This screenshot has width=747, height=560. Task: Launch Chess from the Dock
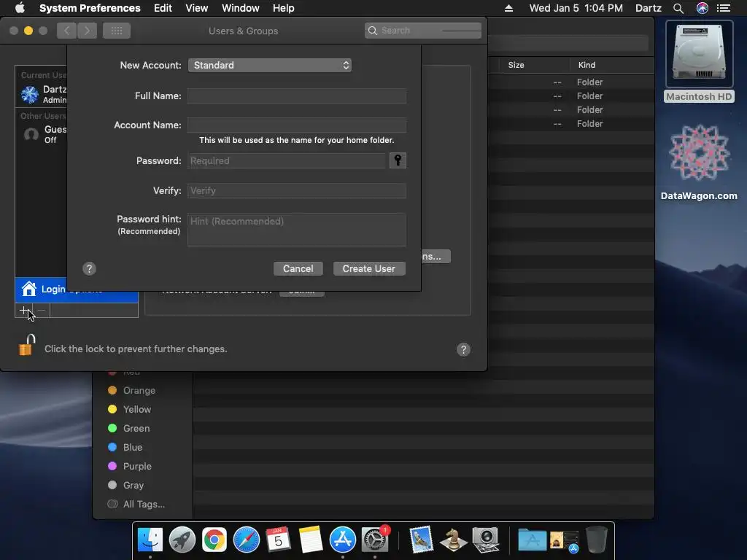point(453,540)
